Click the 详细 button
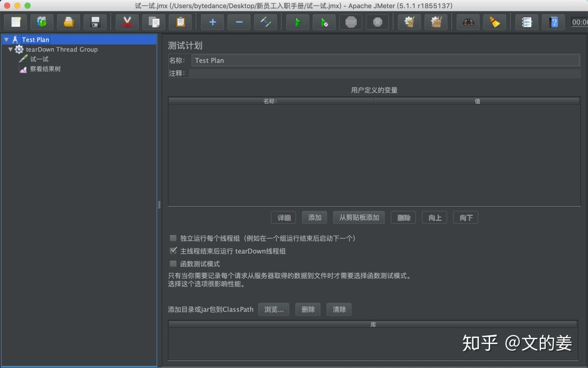Image resolution: width=588 pixels, height=368 pixels. tap(283, 218)
